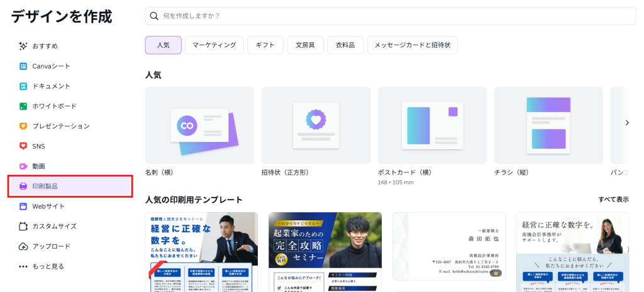Switch to メッセージカードと招待状 tab
This screenshot has height=292, width=644.
click(413, 45)
